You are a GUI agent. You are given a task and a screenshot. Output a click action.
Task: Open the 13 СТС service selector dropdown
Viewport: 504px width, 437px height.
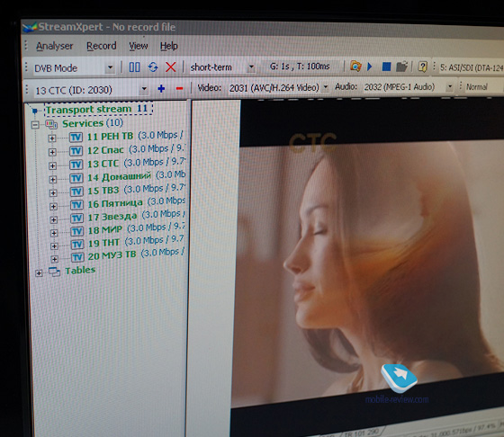pyautogui.click(x=91, y=90)
